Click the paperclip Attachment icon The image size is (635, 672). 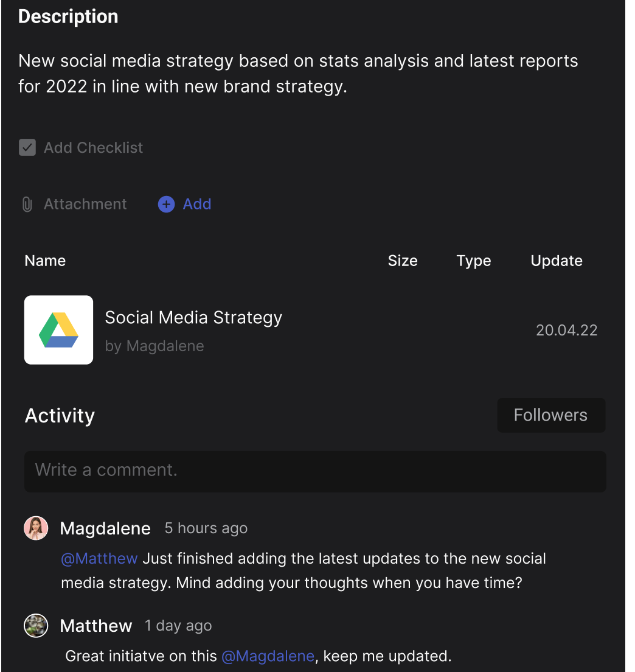point(27,205)
